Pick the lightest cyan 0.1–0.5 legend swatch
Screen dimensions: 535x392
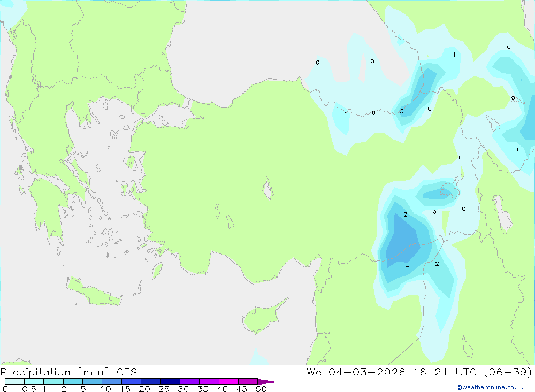14,381
